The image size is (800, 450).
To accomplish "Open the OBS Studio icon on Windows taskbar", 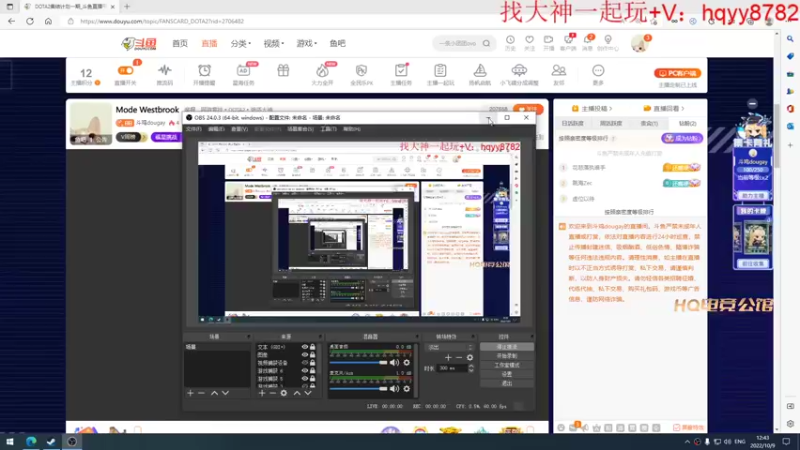I will 72,442.
